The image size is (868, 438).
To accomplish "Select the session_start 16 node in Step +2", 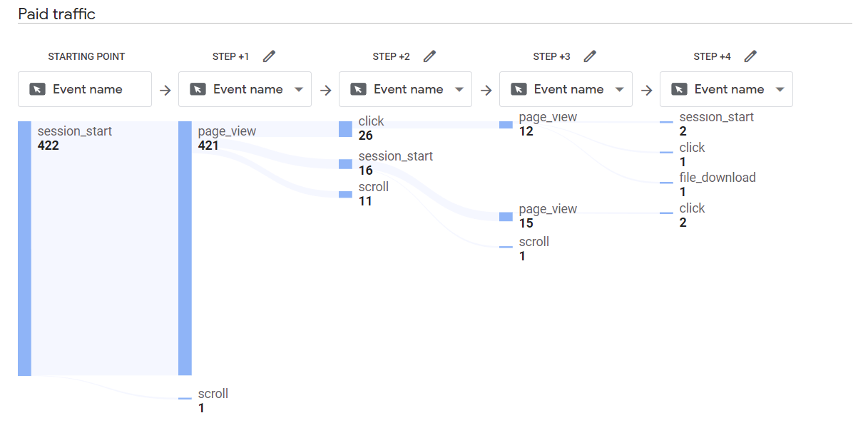I will click(x=345, y=164).
